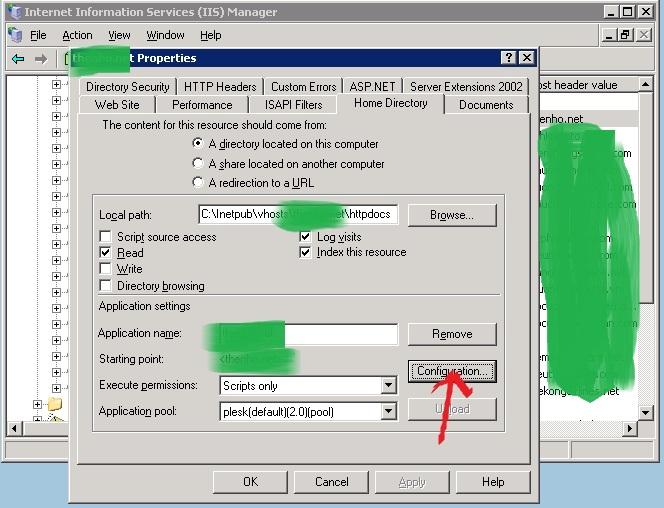The width and height of the screenshot is (664, 508).
Task: Open the Action menu
Action: (77, 35)
